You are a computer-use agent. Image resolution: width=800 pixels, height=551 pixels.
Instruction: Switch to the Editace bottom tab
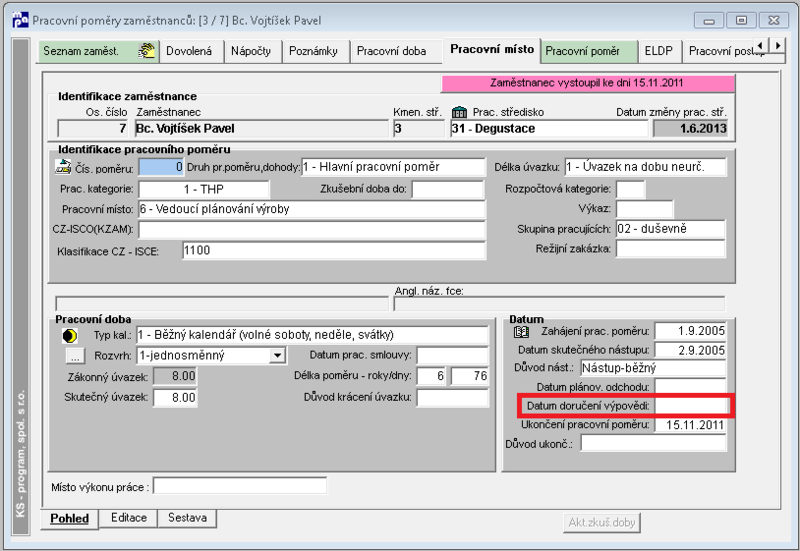129,518
